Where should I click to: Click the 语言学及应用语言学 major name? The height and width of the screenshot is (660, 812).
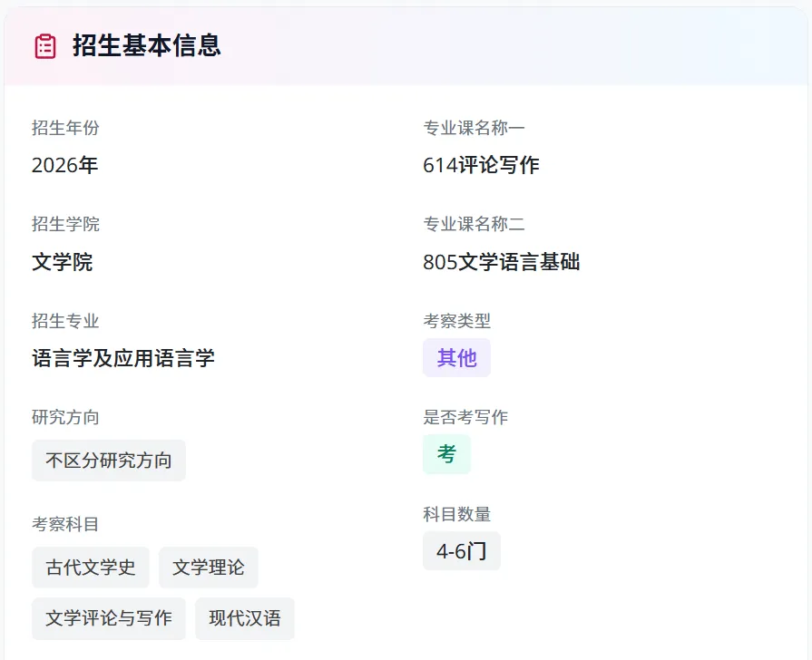click(123, 359)
